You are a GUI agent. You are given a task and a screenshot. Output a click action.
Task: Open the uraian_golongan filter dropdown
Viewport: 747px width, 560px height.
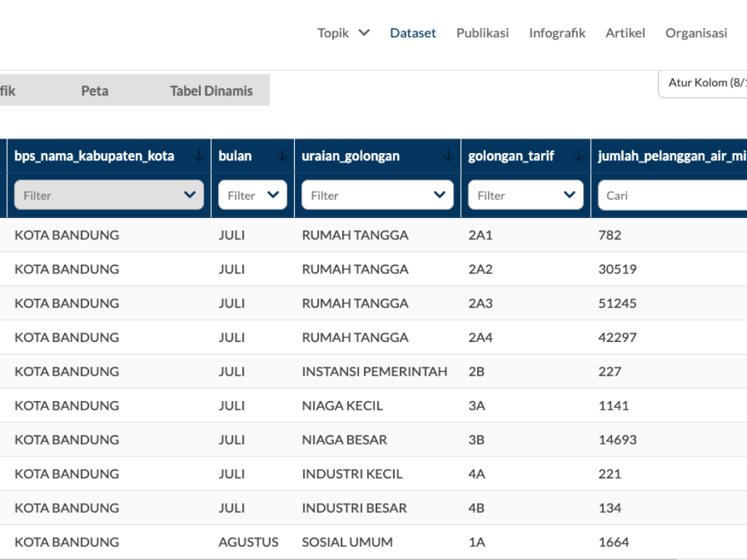(x=377, y=195)
